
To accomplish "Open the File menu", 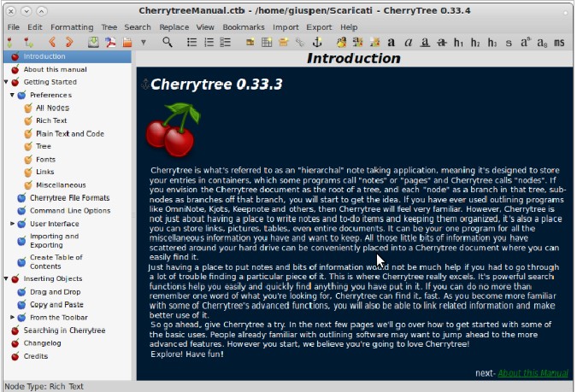I will [14, 27].
